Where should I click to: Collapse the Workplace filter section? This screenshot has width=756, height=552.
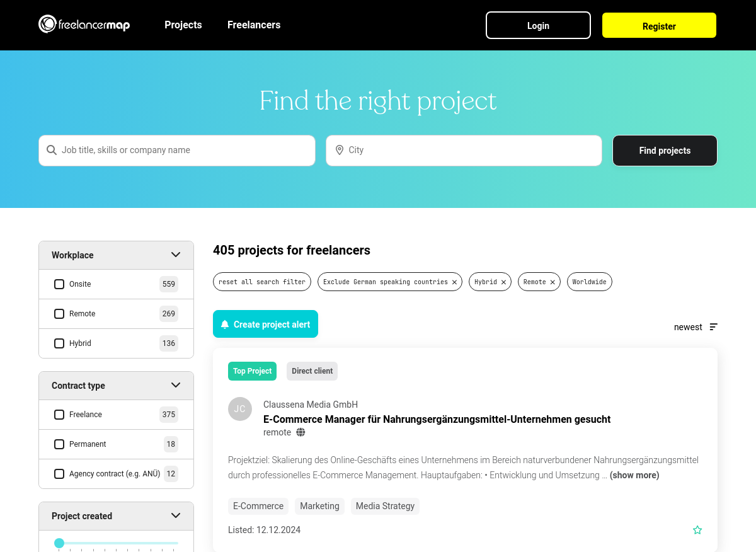pos(176,255)
